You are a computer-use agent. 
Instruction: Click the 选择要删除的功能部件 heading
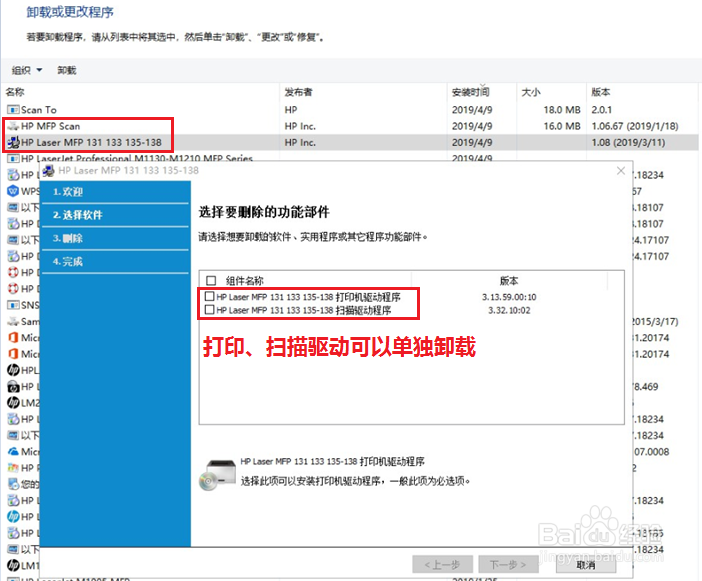264,212
